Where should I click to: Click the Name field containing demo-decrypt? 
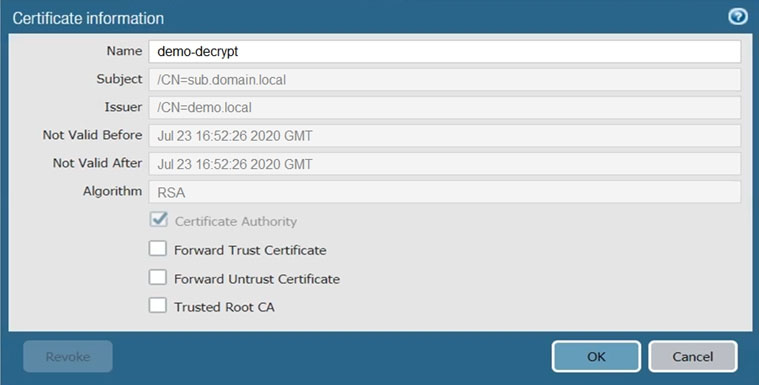[444, 51]
